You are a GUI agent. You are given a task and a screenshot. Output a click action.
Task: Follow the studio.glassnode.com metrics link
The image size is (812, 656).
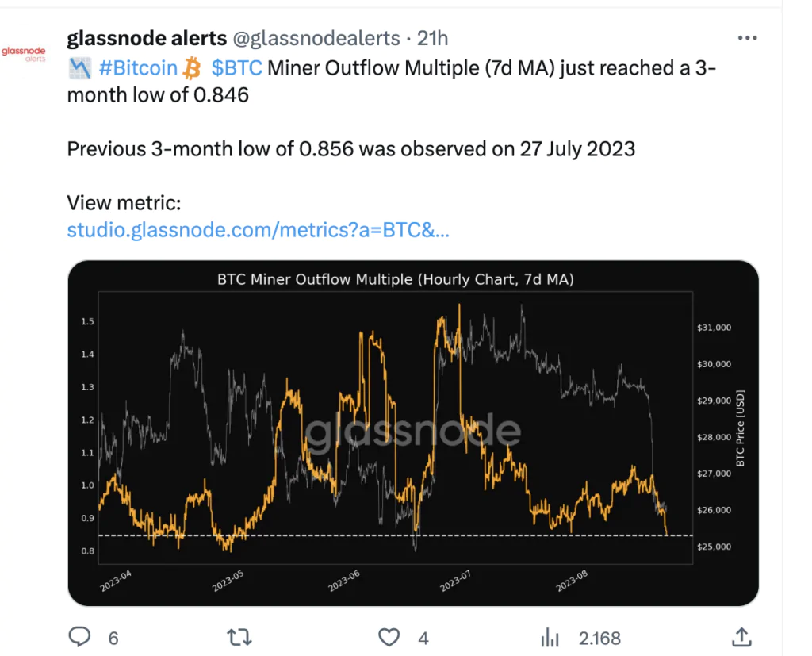pyautogui.click(x=259, y=230)
